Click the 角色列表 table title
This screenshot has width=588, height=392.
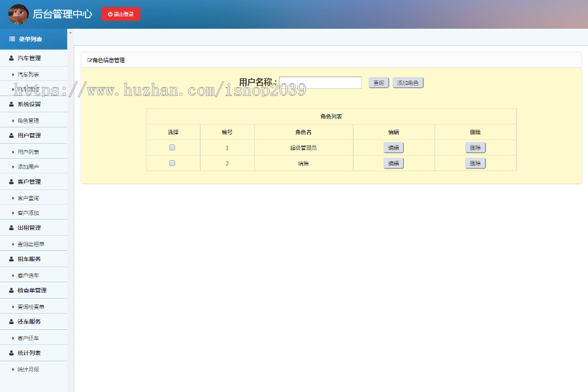331,117
